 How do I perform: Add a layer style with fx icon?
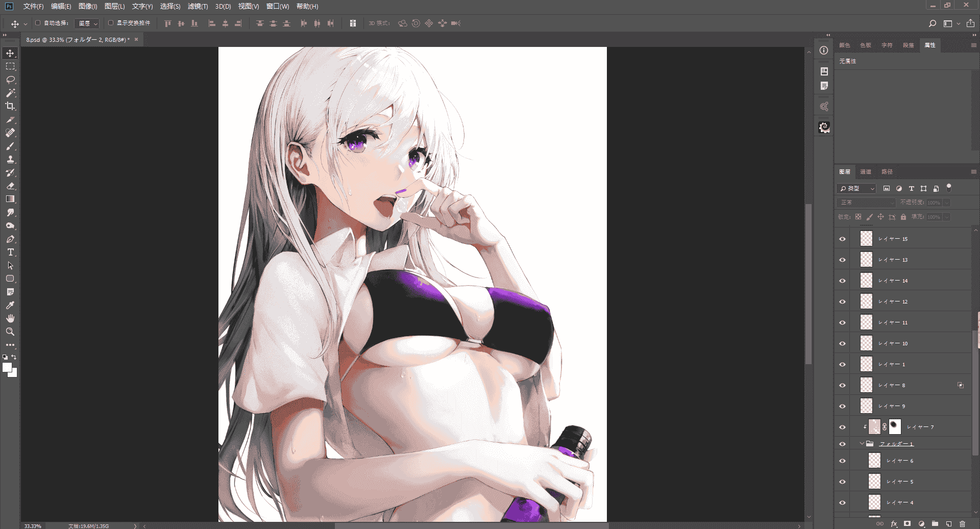click(894, 524)
